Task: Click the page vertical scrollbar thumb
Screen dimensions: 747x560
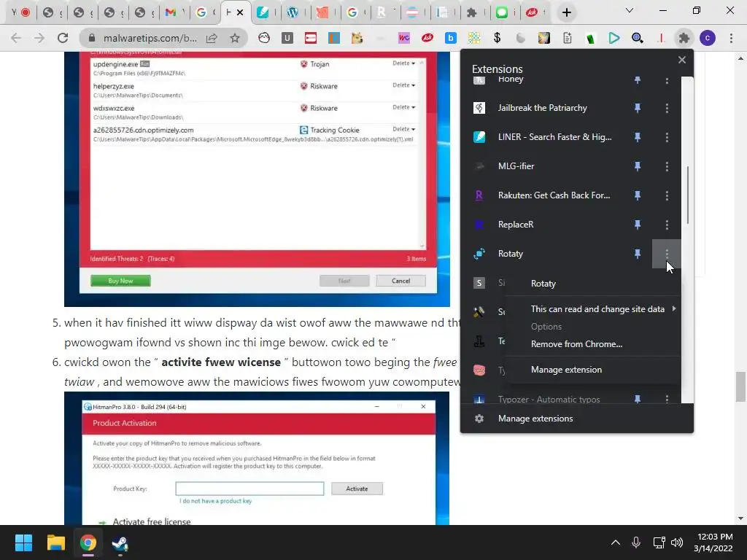Action: tap(740, 386)
